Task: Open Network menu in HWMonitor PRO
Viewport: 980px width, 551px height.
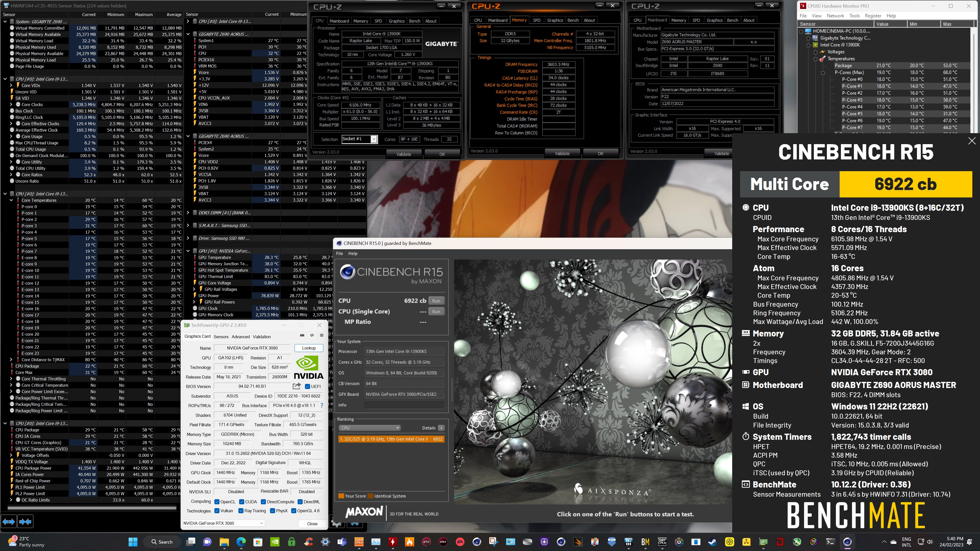Action: click(x=835, y=16)
